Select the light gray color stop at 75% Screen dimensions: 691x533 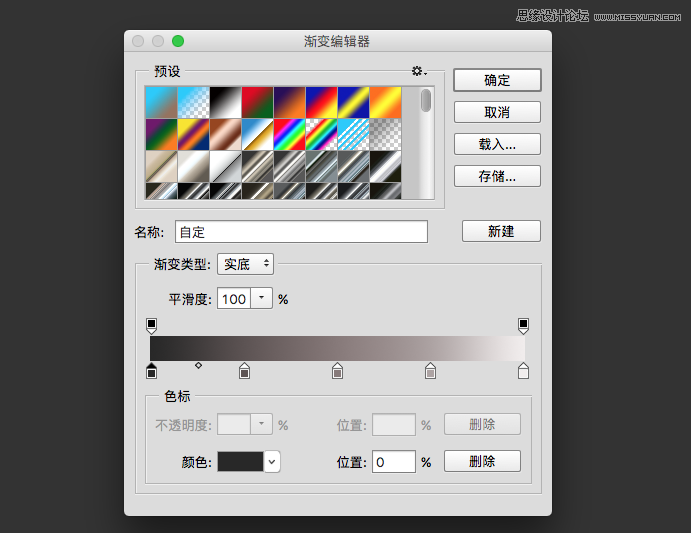(430, 371)
